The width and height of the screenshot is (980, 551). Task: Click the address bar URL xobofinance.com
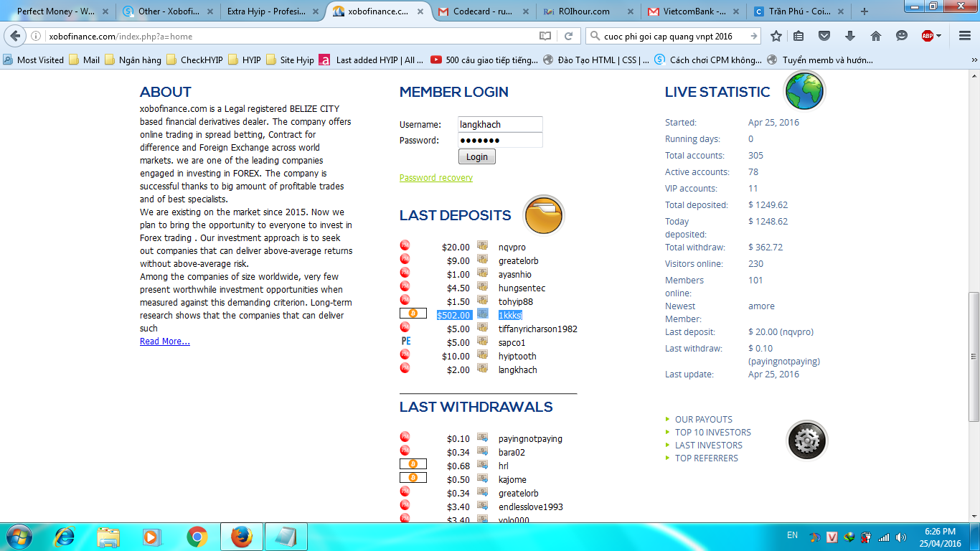click(120, 37)
